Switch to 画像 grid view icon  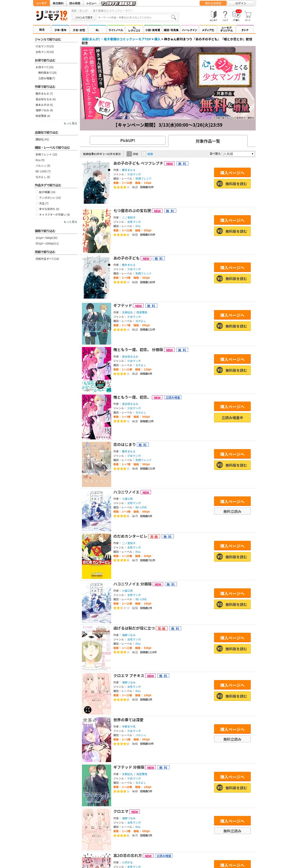pos(144,154)
